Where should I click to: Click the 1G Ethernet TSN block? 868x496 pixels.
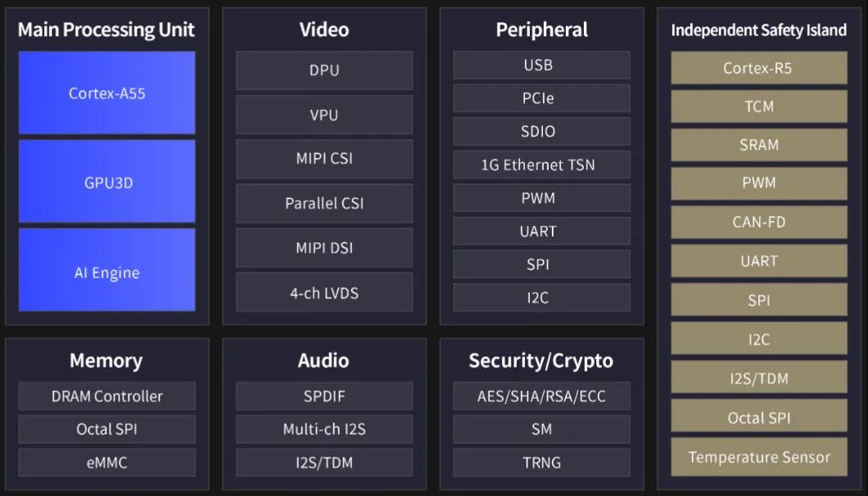pyautogui.click(x=541, y=165)
